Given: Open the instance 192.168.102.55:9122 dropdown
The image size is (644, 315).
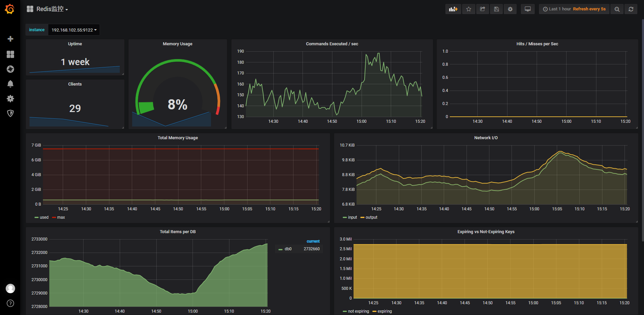Looking at the screenshot, I should coord(74,30).
